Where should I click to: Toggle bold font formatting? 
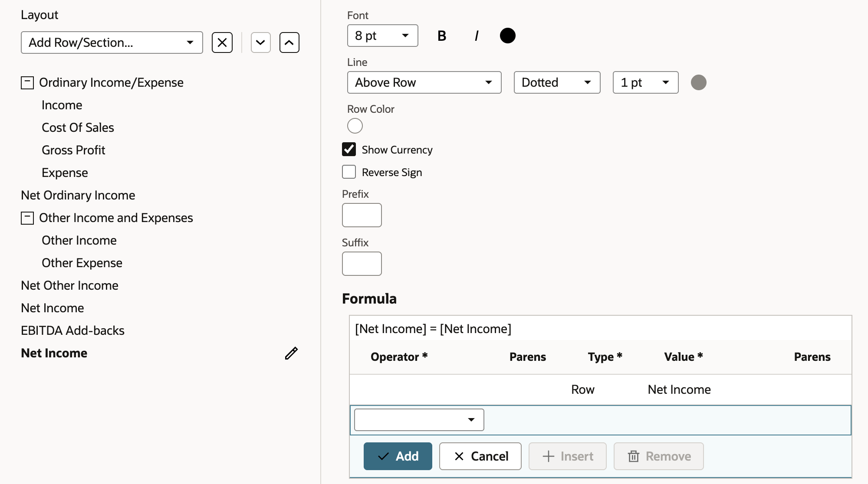[442, 36]
